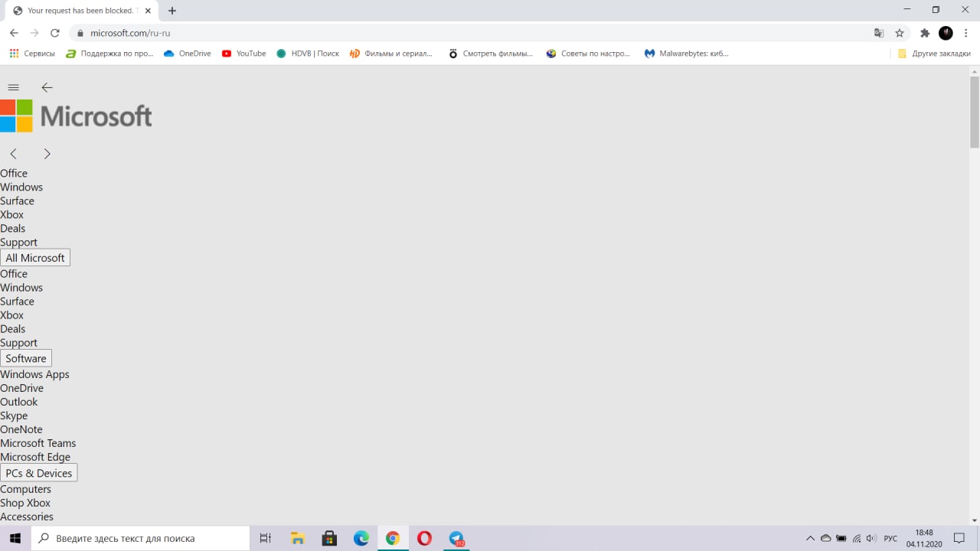Click the Microsoft logo
Screen dimensions: 980x551
[x=76, y=116]
